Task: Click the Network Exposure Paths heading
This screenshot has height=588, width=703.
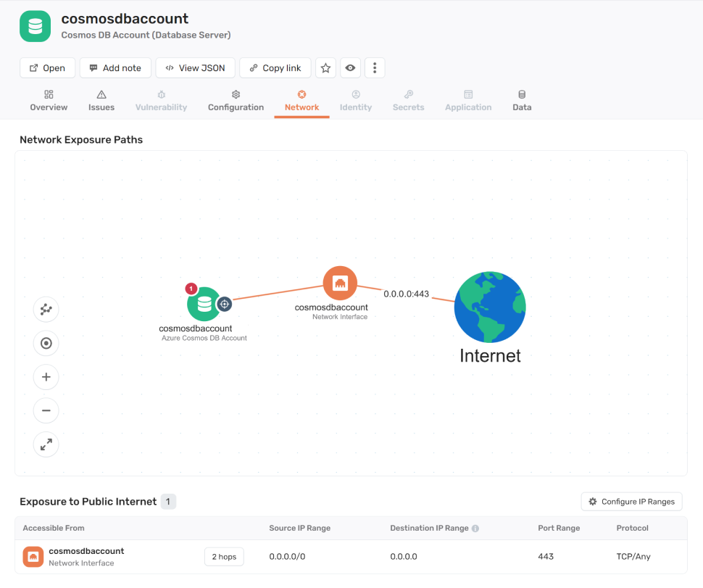Action: [81, 139]
